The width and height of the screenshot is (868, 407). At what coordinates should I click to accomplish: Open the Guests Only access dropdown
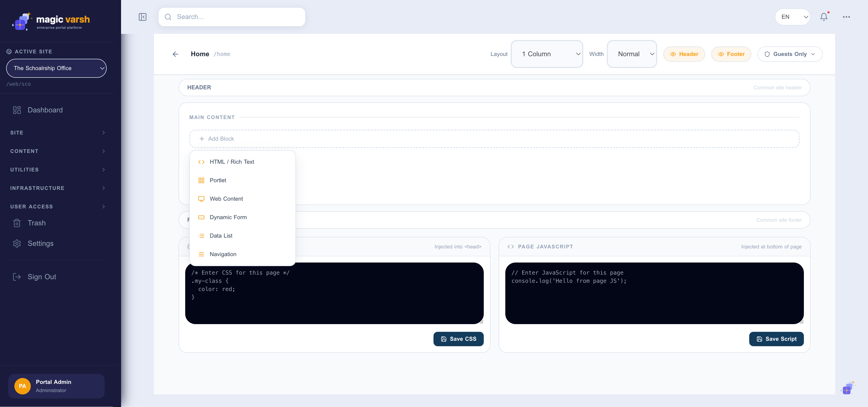pyautogui.click(x=790, y=54)
